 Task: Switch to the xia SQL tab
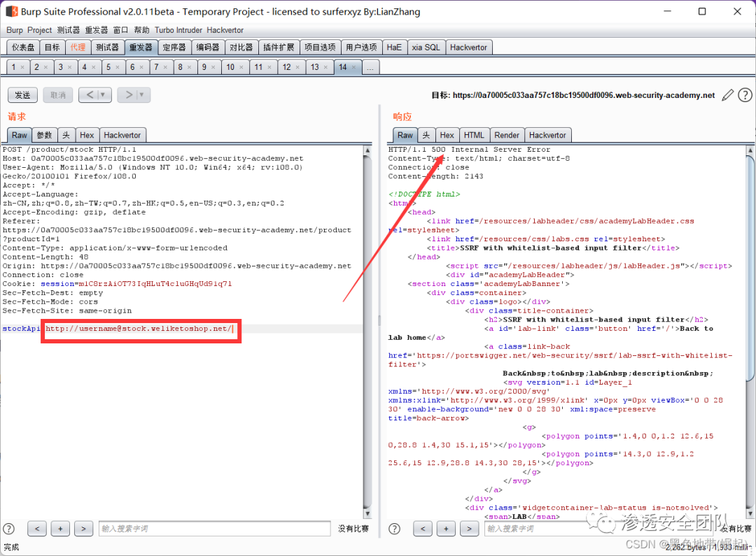(x=426, y=48)
